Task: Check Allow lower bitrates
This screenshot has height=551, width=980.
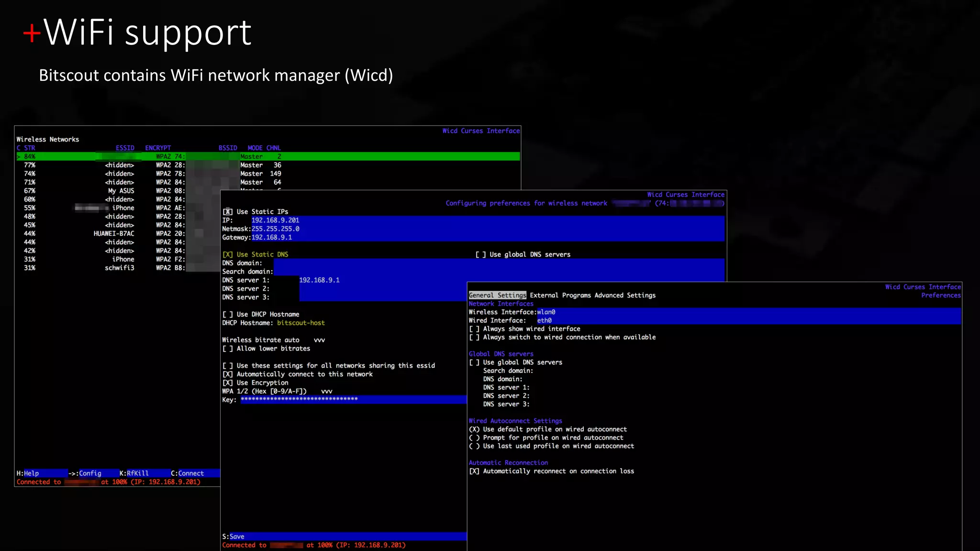Action: (x=227, y=349)
